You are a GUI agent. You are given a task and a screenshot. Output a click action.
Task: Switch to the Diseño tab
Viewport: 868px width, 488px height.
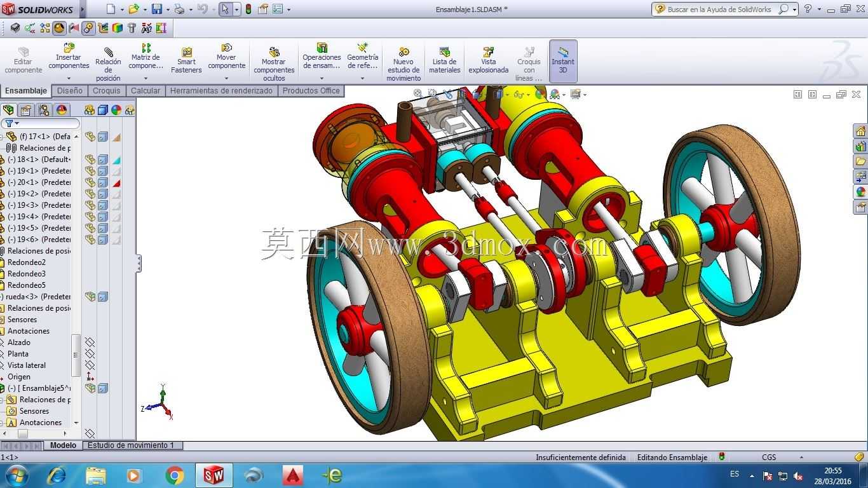point(69,91)
